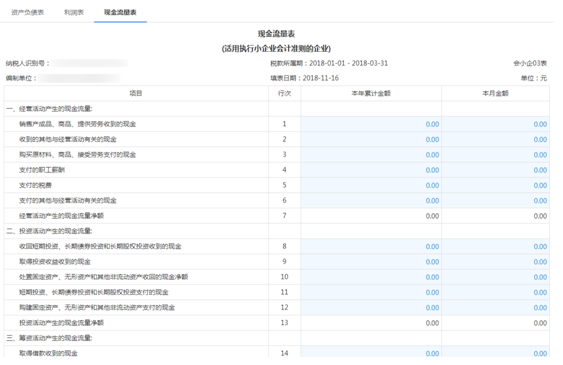Click the 会小企03表 form code
This screenshot has width=563, height=365.
[530, 63]
